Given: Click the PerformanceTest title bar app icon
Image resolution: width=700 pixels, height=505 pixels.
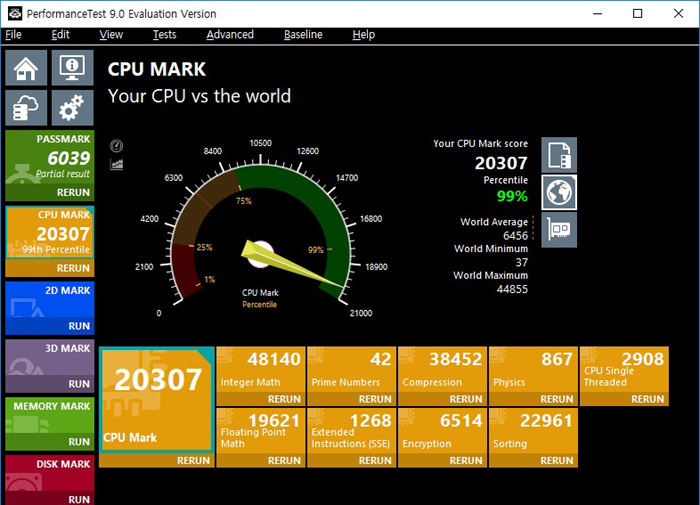Looking at the screenshot, I should pyautogui.click(x=15, y=13).
